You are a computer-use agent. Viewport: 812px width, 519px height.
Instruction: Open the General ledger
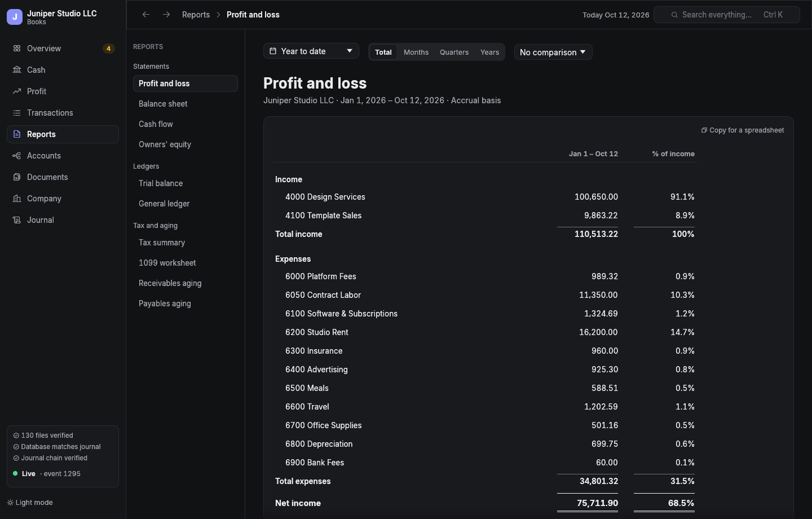pyautogui.click(x=185, y=204)
